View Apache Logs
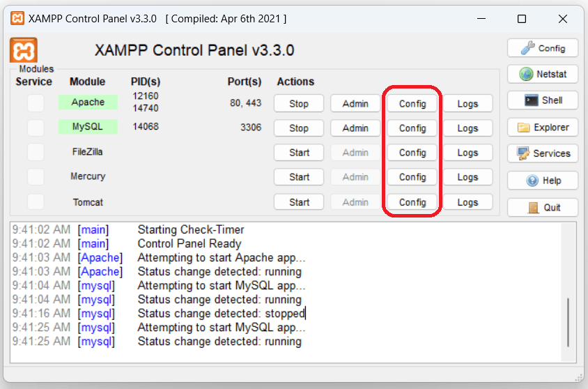Image resolution: width=588 pixels, height=389 pixels. click(467, 104)
